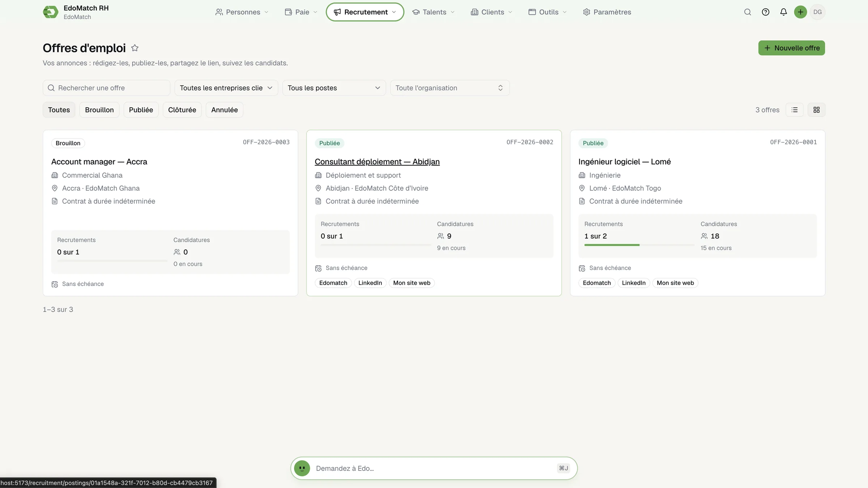Expand the Recrutement menu
The height and width of the screenshot is (488, 868).
pyautogui.click(x=365, y=12)
